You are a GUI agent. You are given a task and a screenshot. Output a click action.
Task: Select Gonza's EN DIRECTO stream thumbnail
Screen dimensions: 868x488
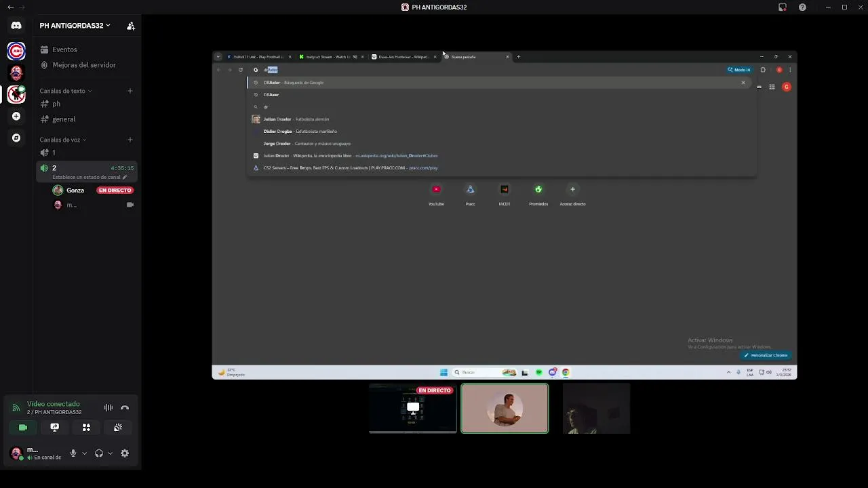coord(413,408)
